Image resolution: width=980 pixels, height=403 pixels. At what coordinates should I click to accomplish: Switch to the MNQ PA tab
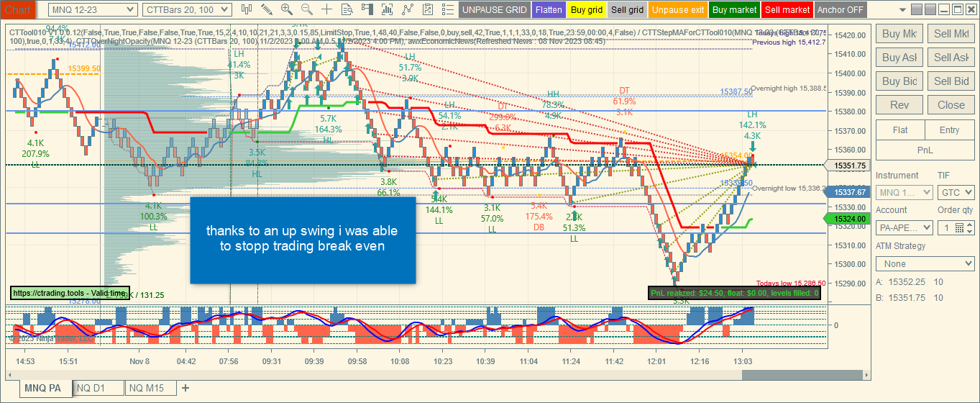click(x=47, y=388)
